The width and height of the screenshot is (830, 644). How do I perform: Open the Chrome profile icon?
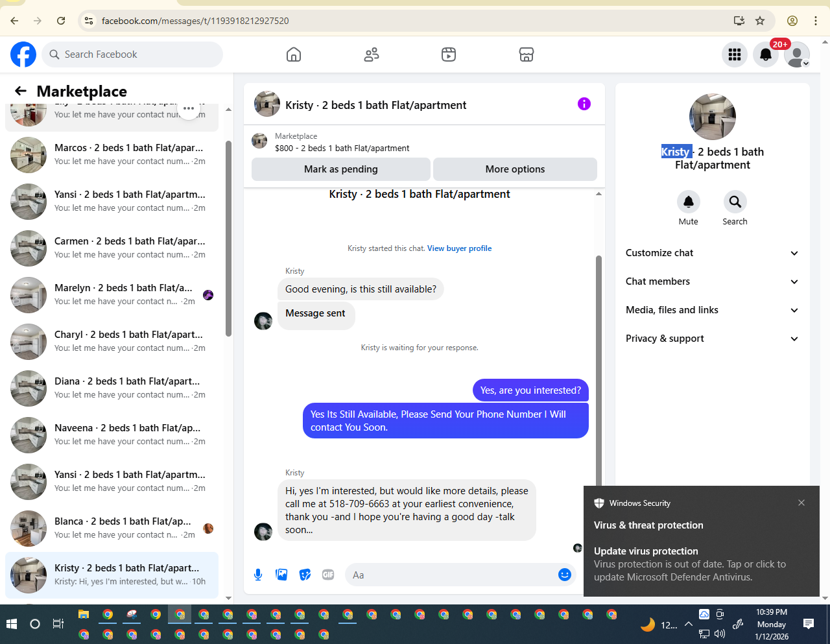[x=792, y=21]
